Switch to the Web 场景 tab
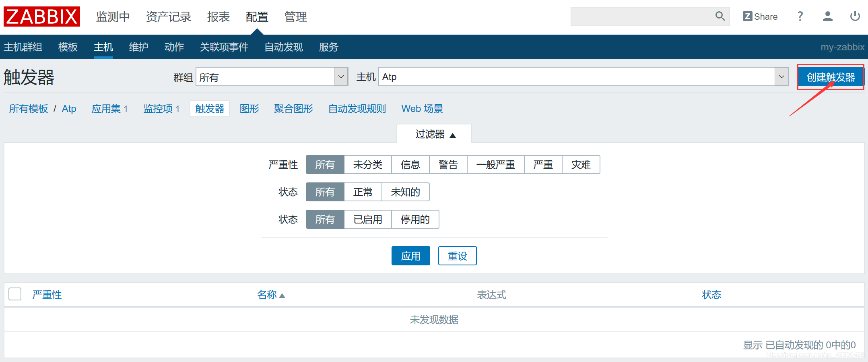This screenshot has width=868, height=362. point(422,109)
